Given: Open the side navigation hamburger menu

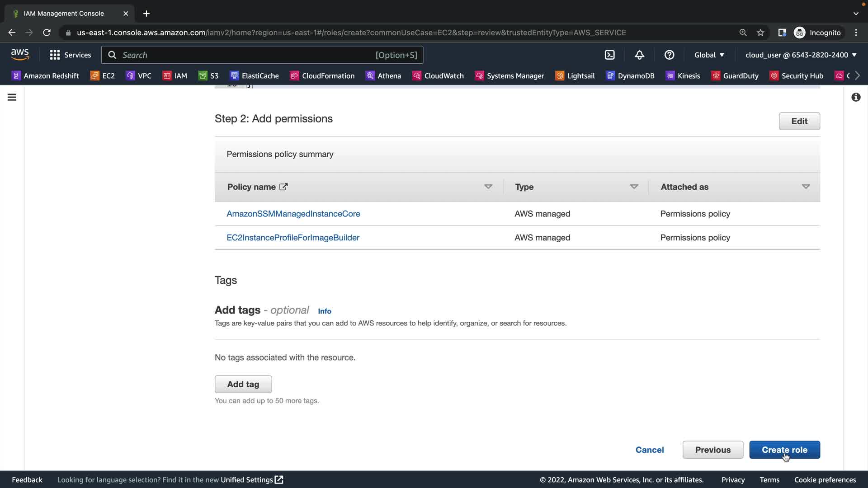Looking at the screenshot, I should [12, 97].
